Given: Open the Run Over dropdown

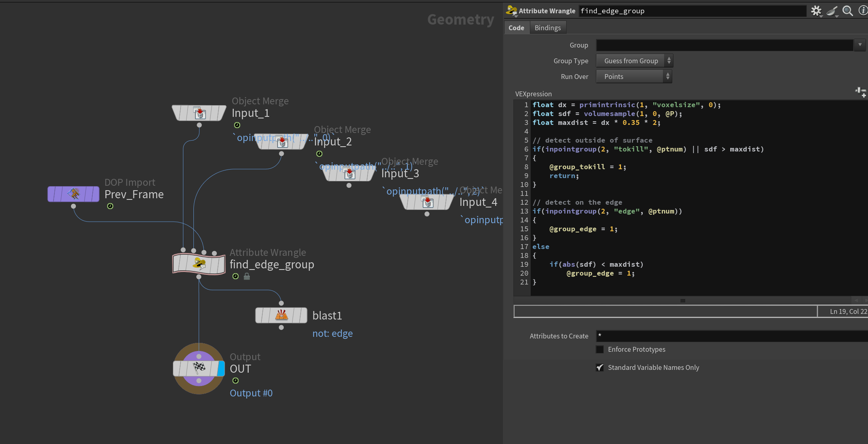Looking at the screenshot, I should [x=633, y=77].
